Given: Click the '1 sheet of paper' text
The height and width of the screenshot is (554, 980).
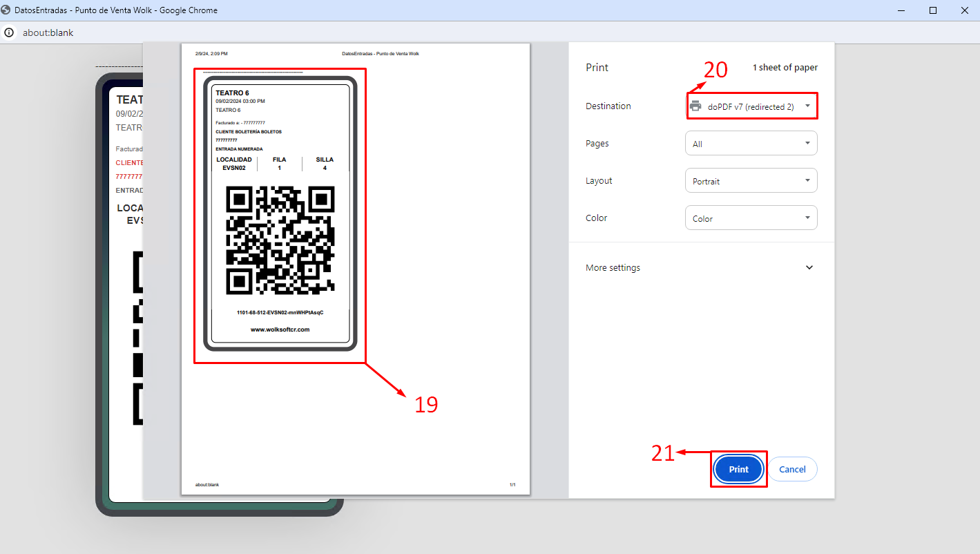Looking at the screenshot, I should (785, 68).
